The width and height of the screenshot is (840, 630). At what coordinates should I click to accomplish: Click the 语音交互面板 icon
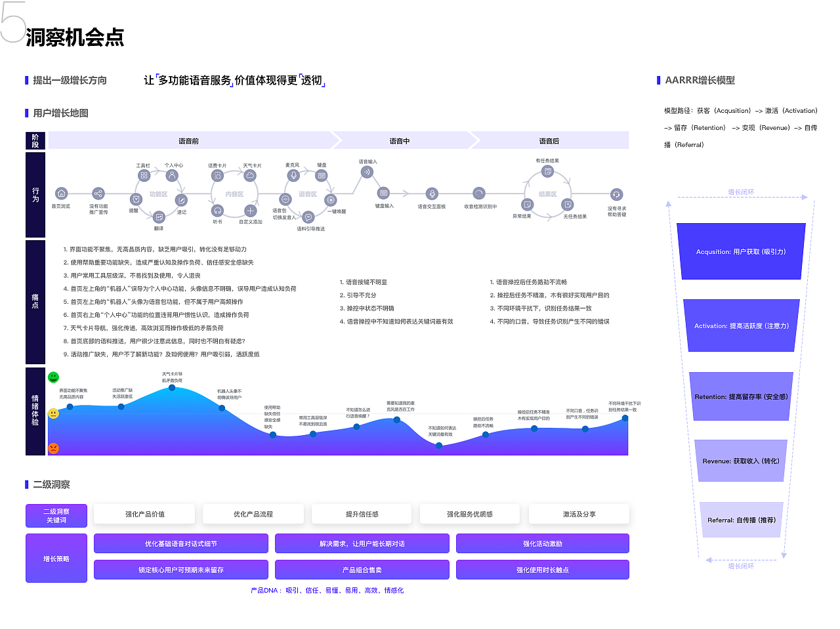(432, 194)
